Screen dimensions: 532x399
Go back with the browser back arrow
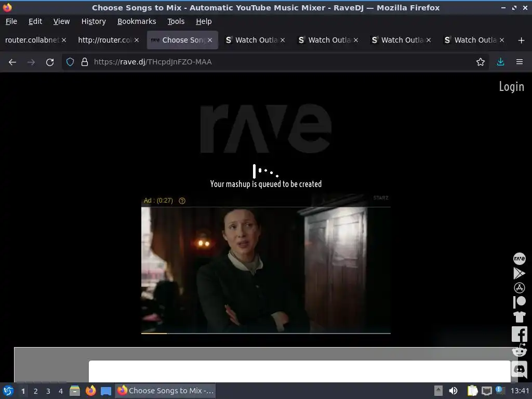click(12, 62)
